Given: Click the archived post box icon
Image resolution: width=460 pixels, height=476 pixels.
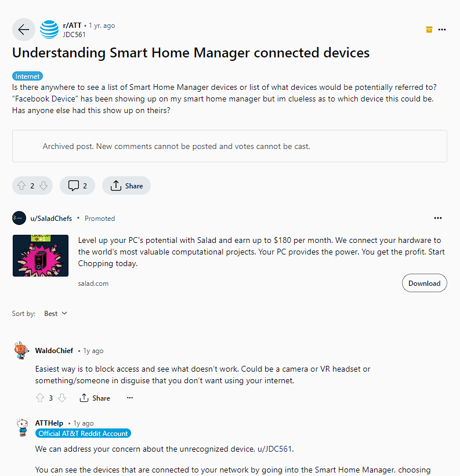Looking at the screenshot, I should pos(429,30).
